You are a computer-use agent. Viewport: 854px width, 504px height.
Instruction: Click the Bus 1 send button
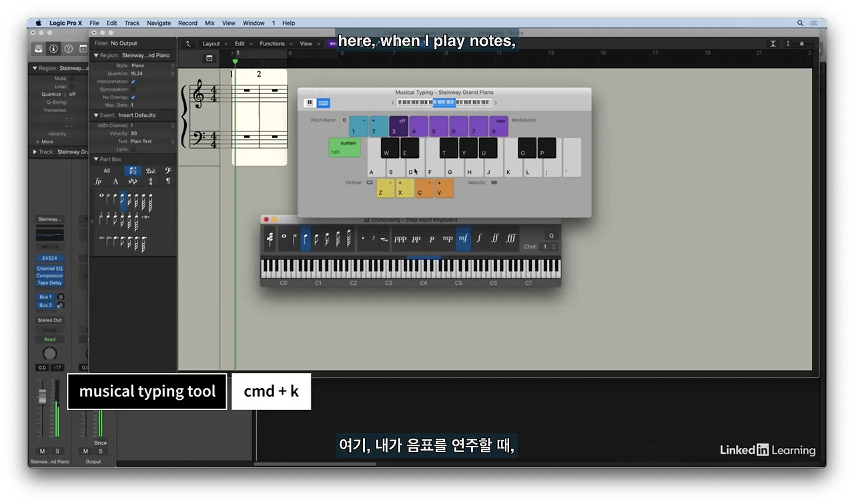click(x=45, y=297)
